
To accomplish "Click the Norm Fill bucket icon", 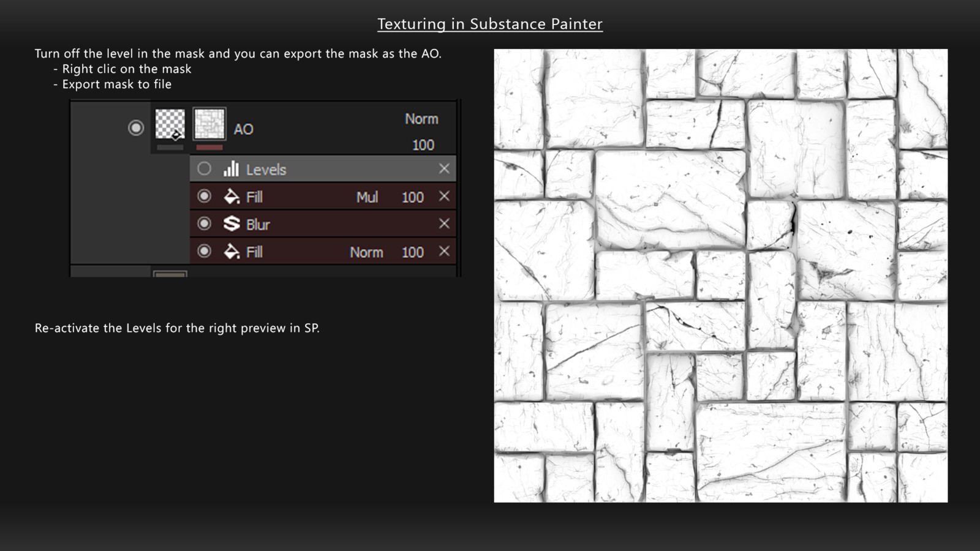I will tap(232, 252).
